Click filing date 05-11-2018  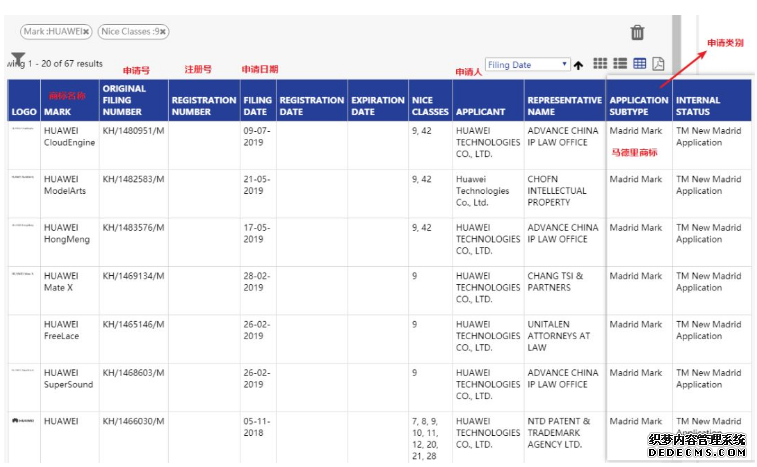click(257, 427)
